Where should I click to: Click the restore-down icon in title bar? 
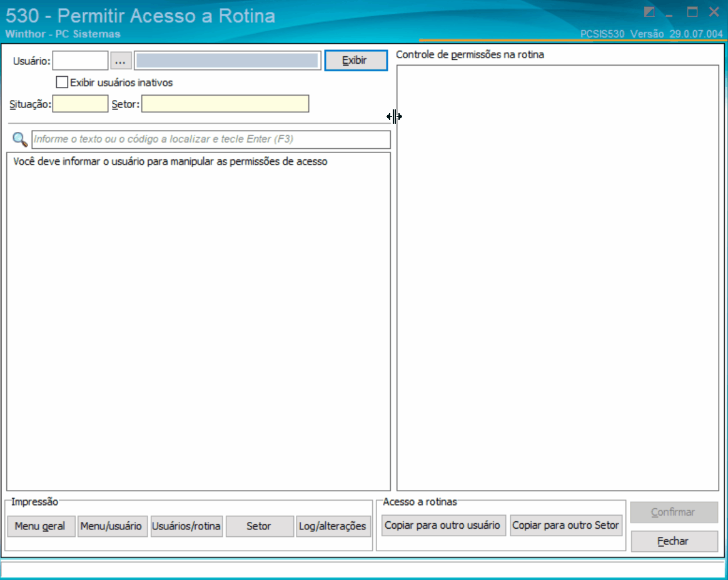tap(650, 12)
